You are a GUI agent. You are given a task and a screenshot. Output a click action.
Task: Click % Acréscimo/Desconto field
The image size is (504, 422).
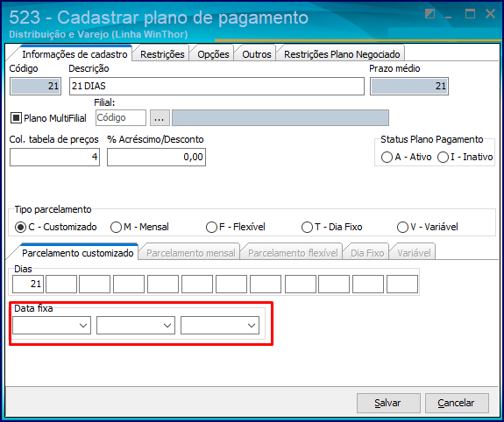click(156, 157)
